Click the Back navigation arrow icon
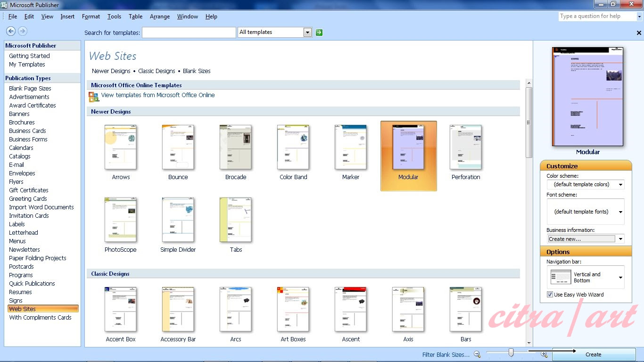Screen dimensions: 644x362 [11, 31]
